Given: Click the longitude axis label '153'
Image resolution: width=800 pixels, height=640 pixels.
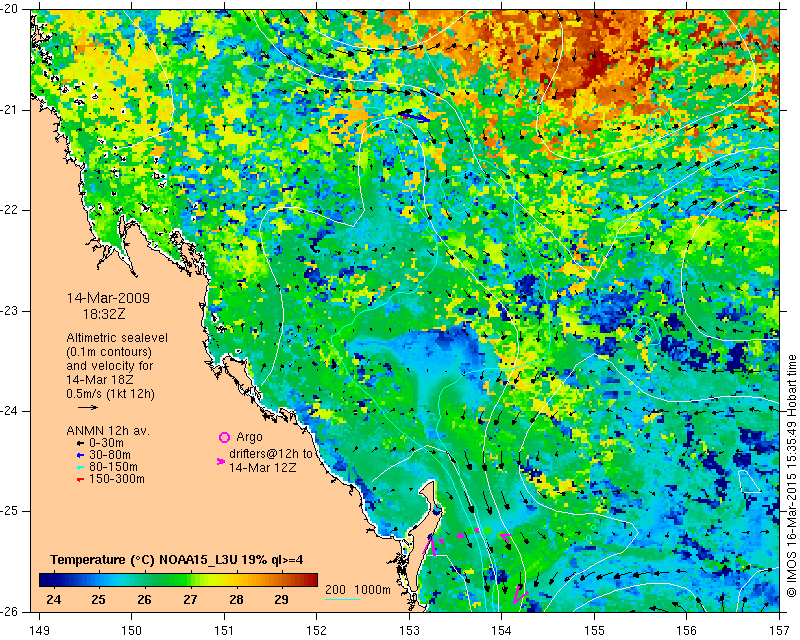Looking at the screenshot, I should (x=409, y=631).
